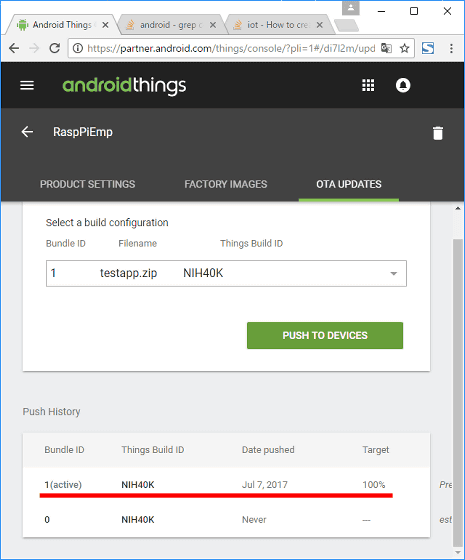Minimize the Chrome window
This screenshot has width=465, height=560.
point(381,11)
